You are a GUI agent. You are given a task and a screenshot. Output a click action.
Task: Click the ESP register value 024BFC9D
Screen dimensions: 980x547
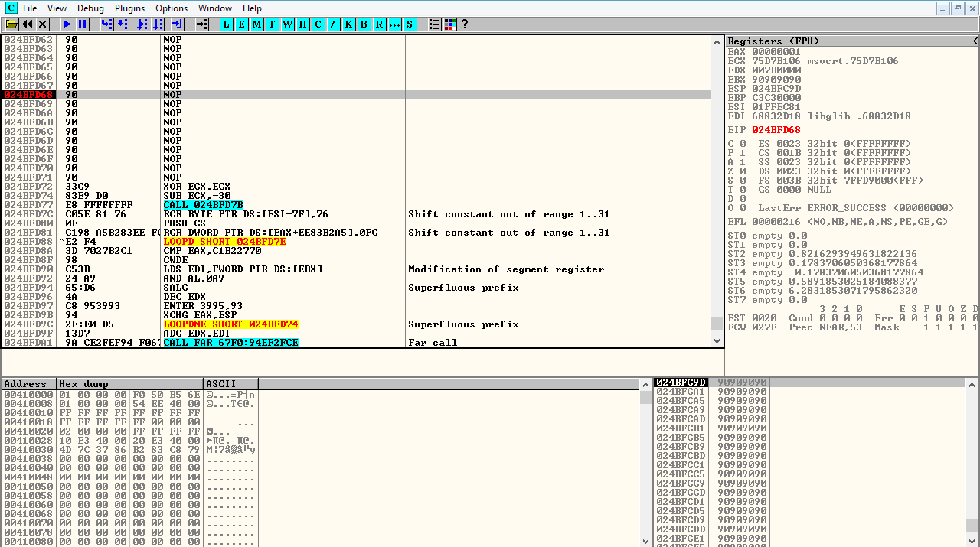pyautogui.click(x=776, y=89)
